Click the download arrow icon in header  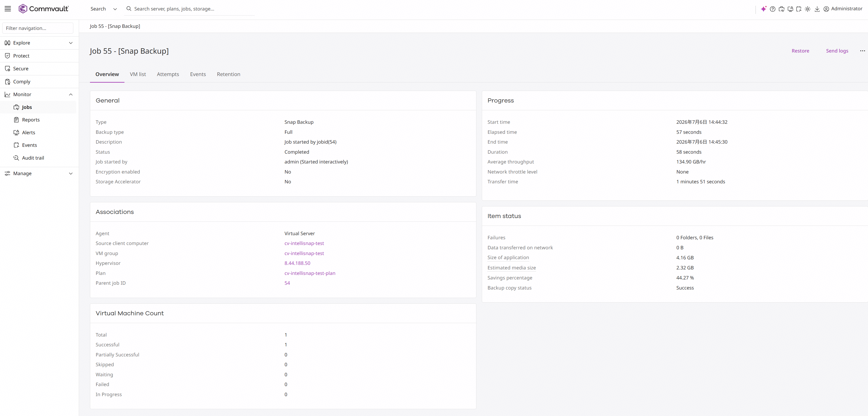817,9
